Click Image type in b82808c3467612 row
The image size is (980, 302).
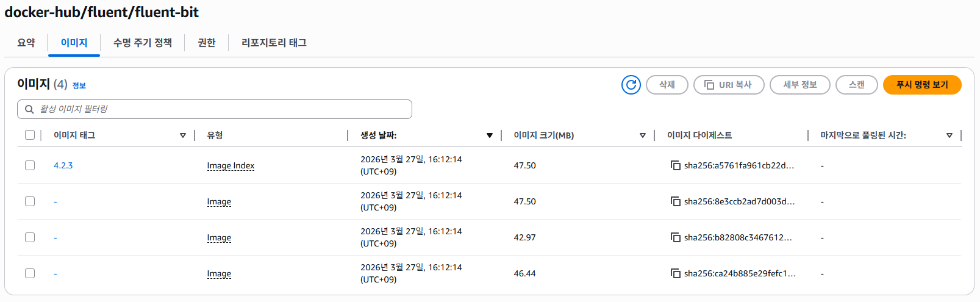click(219, 237)
